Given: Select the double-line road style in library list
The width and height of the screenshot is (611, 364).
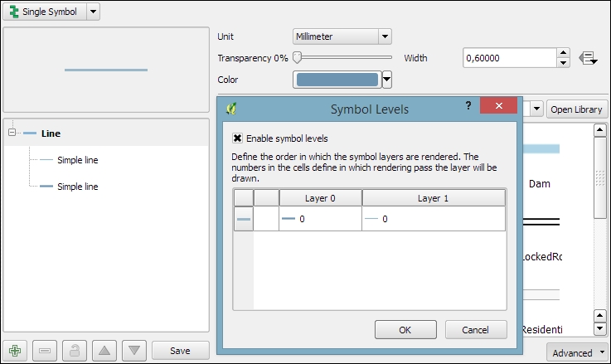Looking at the screenshot, I should click(541, 221).
